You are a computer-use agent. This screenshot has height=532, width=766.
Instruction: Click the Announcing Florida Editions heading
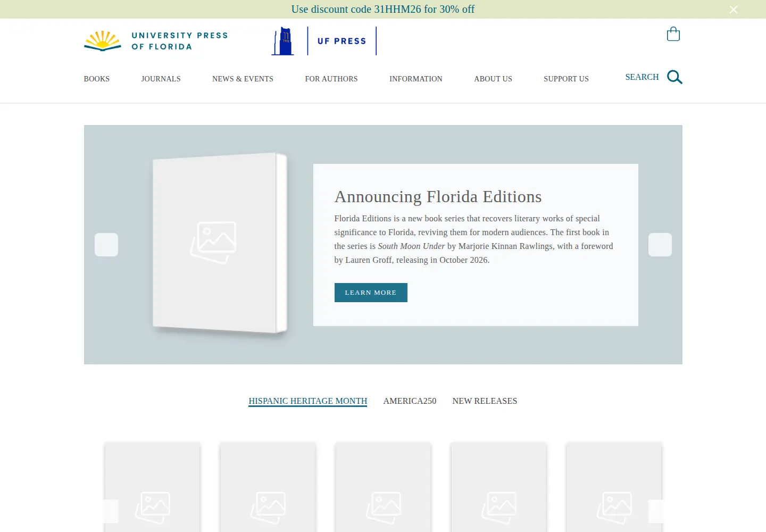pos(438,197)
